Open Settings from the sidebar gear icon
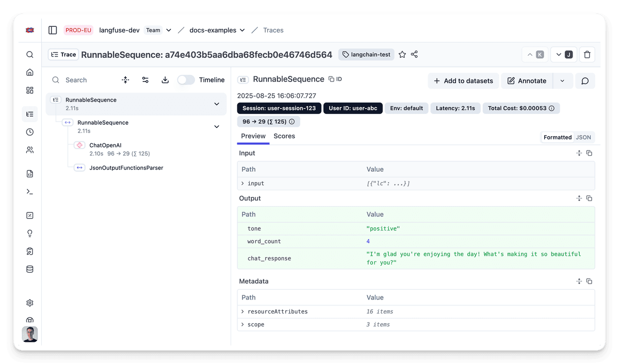The height and width of the screenshot is (364, 619). [30, 303]
